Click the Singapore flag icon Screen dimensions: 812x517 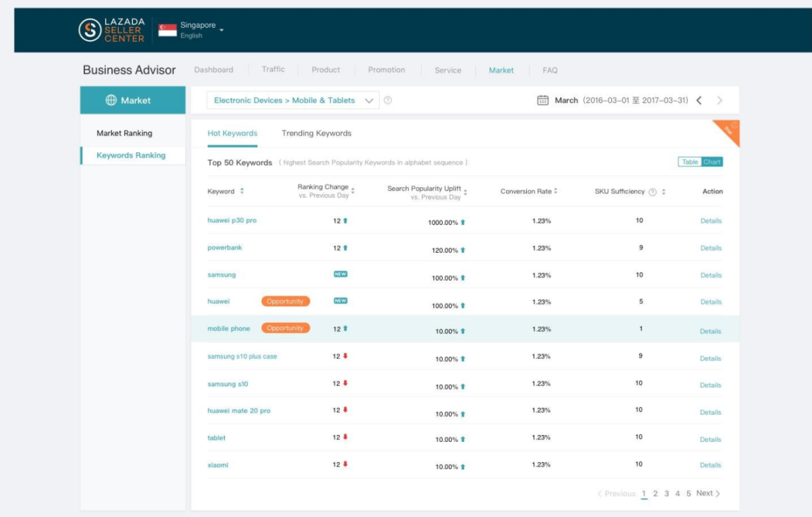[x=167, y=30]
